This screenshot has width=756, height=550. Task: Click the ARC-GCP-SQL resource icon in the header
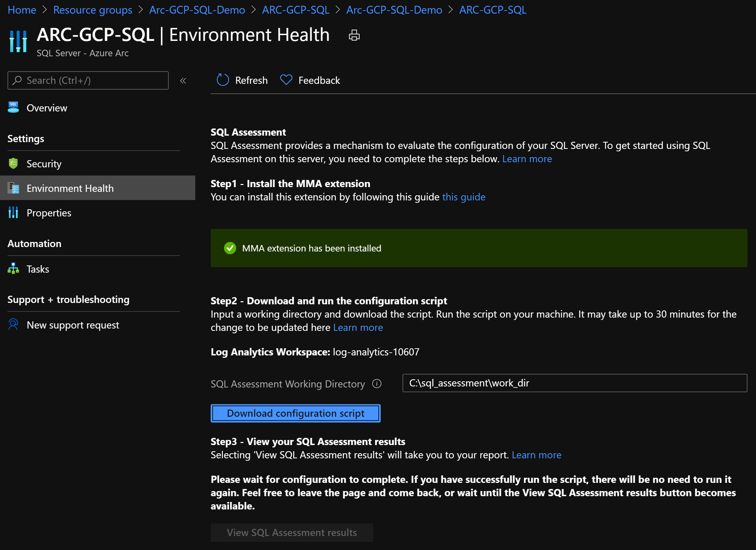(x=18, y=41)
